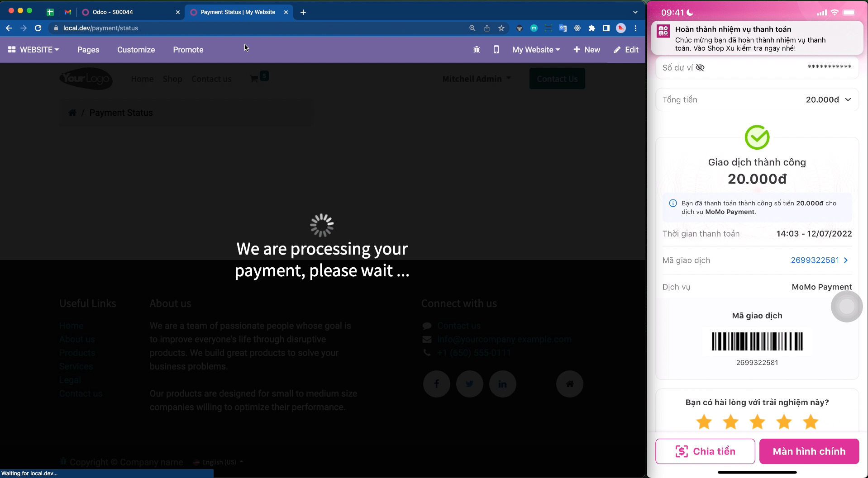This screenshot has height=478, width=868.
Task: Click the info@yourcompany.example.com email link
Action: pos(504,339)
